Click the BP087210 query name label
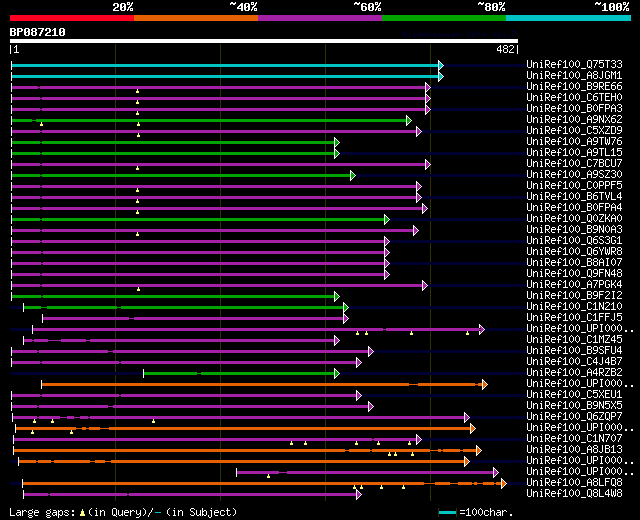 [x=38, y=32]
